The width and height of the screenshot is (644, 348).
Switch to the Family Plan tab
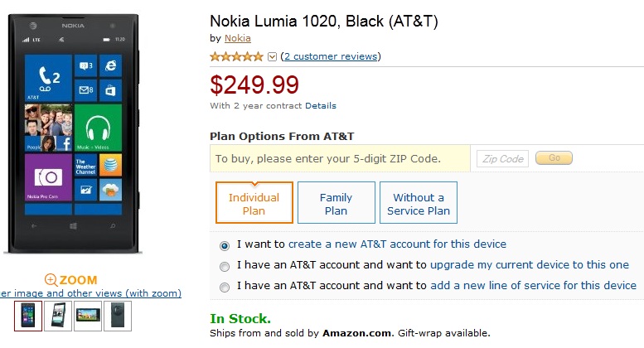(336, 204)
